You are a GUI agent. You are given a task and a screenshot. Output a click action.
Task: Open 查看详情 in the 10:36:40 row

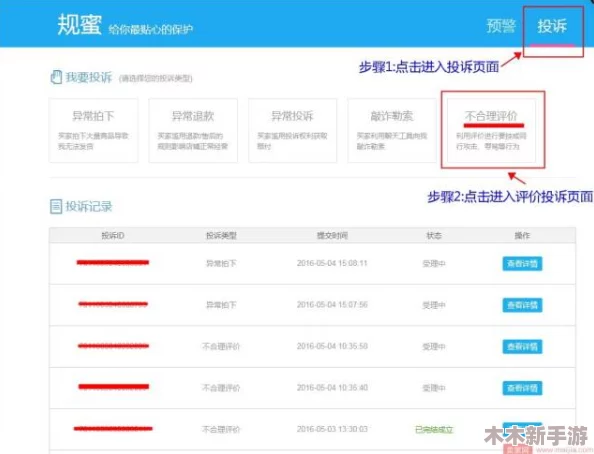[522, 388]
